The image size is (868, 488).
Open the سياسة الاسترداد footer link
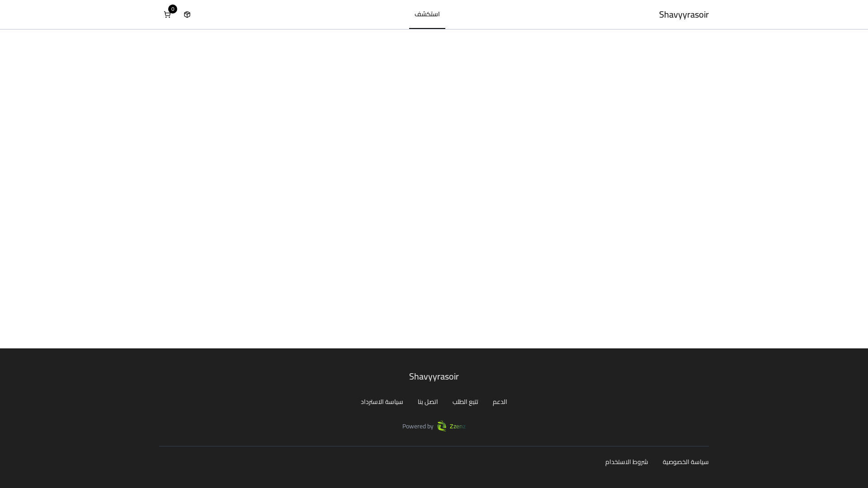[382, 402]
